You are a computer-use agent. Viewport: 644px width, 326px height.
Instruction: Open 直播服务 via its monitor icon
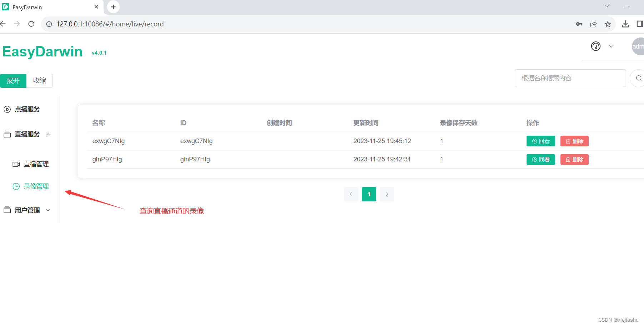click(x=6, y=134)
